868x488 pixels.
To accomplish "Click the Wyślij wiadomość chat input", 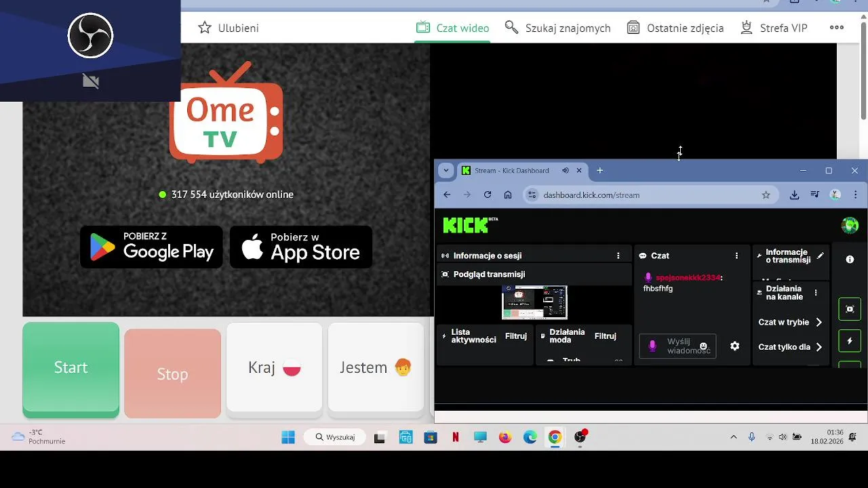I will pos(677,346).
